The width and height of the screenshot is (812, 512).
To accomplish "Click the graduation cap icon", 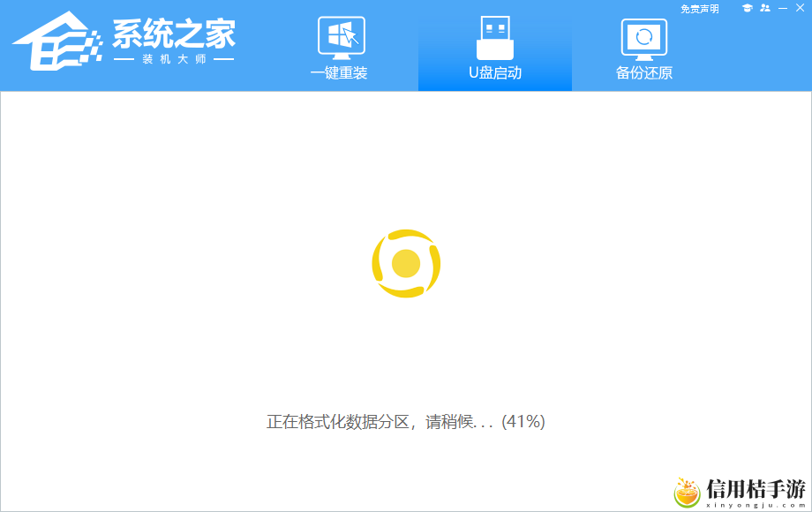I will pos(747,8).
